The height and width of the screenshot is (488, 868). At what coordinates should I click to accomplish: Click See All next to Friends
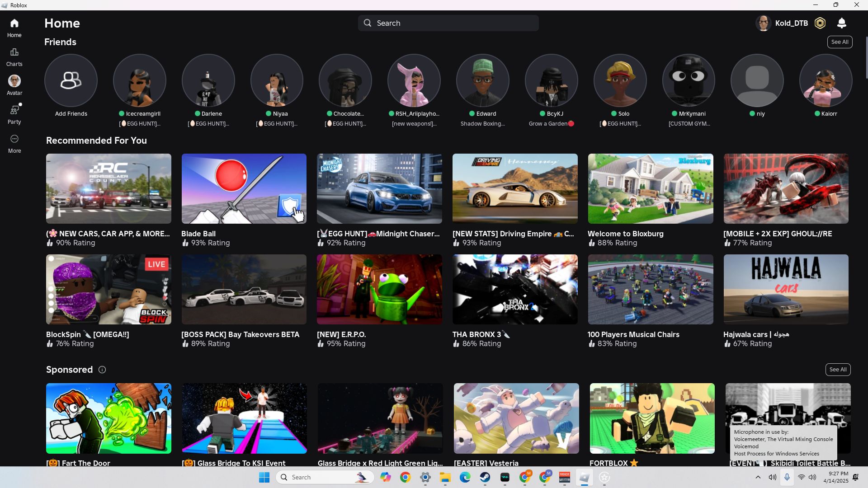coord(840,42)
